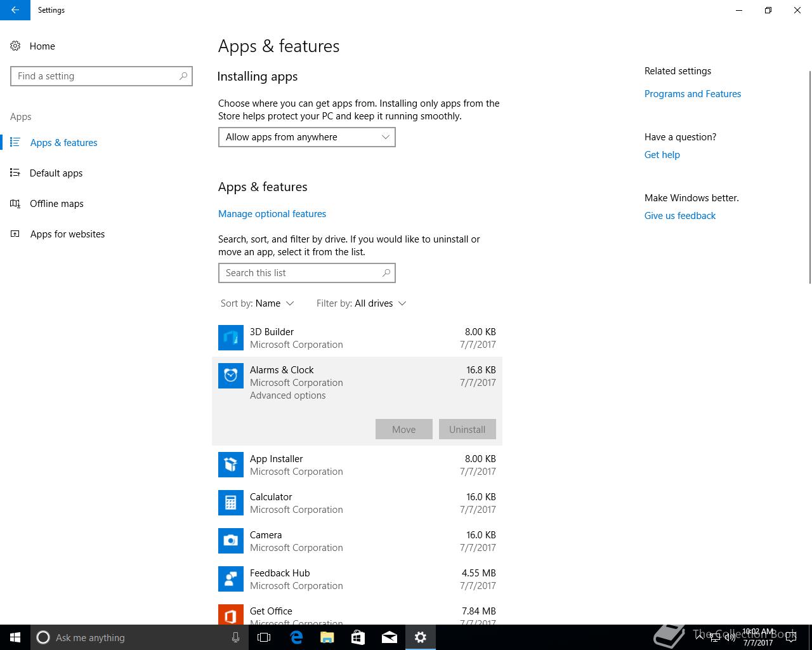Open Task View on the taskbar
Screen dimensions: 812x650
(264, 637)
